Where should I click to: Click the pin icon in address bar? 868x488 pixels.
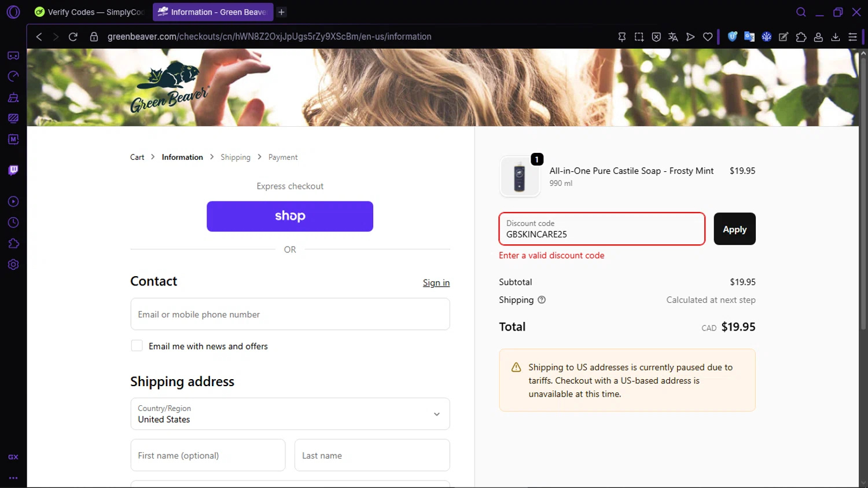(622, 36)
